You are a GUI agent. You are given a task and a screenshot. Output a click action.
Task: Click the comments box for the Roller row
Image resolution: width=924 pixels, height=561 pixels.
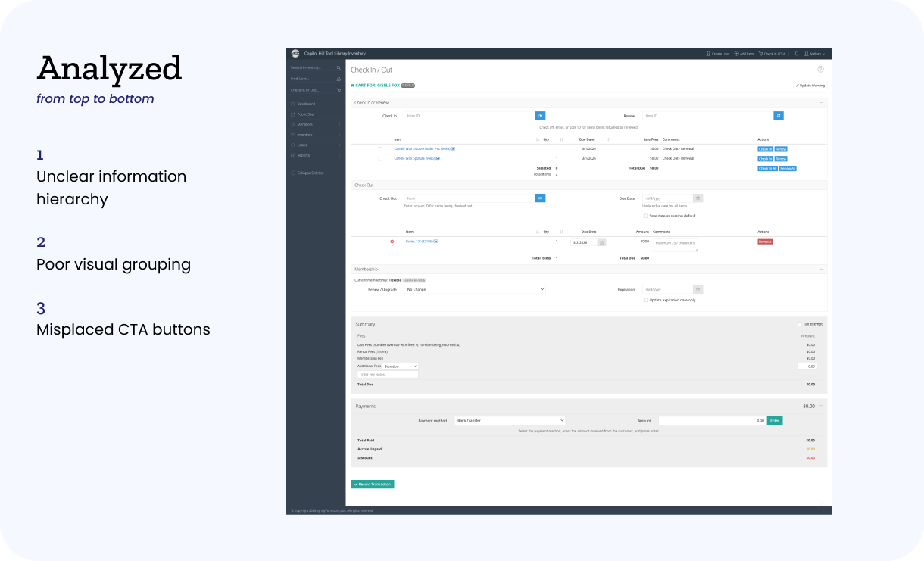coord(676,245)
